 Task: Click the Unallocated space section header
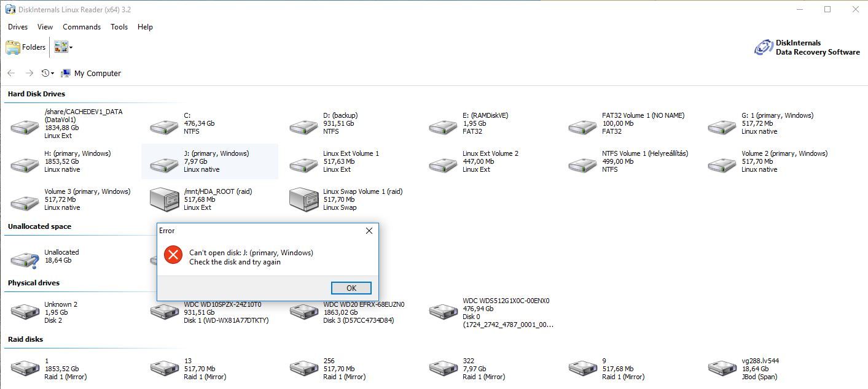pyautogui.click(x=39, y=226)
